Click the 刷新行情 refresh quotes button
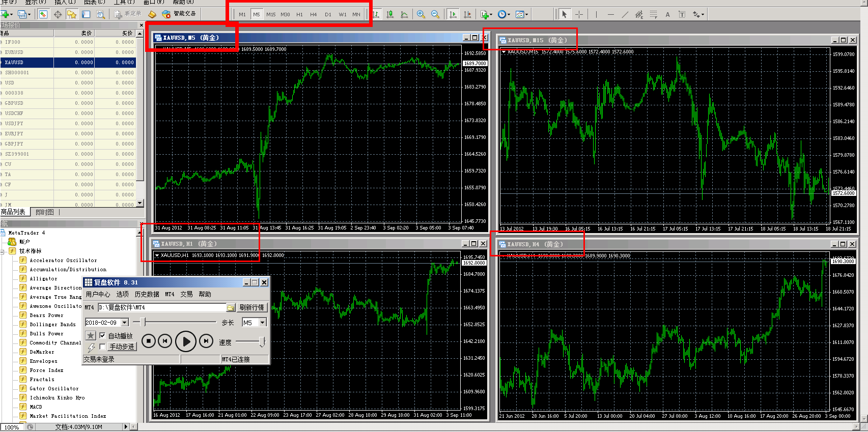The image size is (868, 432). click(251, 307)
